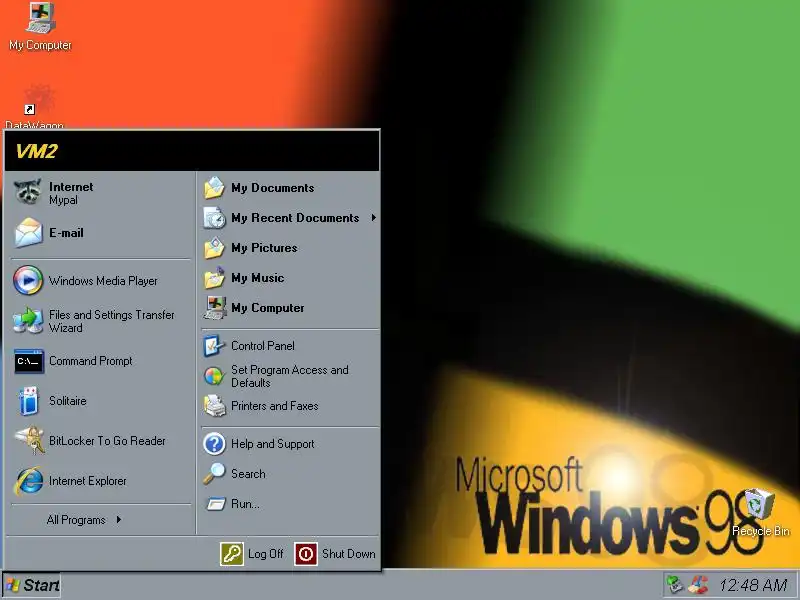Click 'My Documents' text label

(x=272, y=188)
